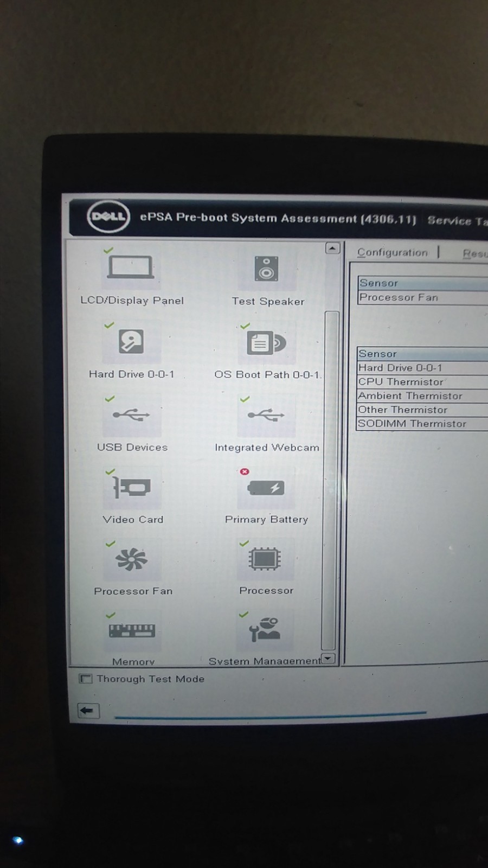
Task: Click the Primary Battery label text
Action: click(x=266, y=519)
